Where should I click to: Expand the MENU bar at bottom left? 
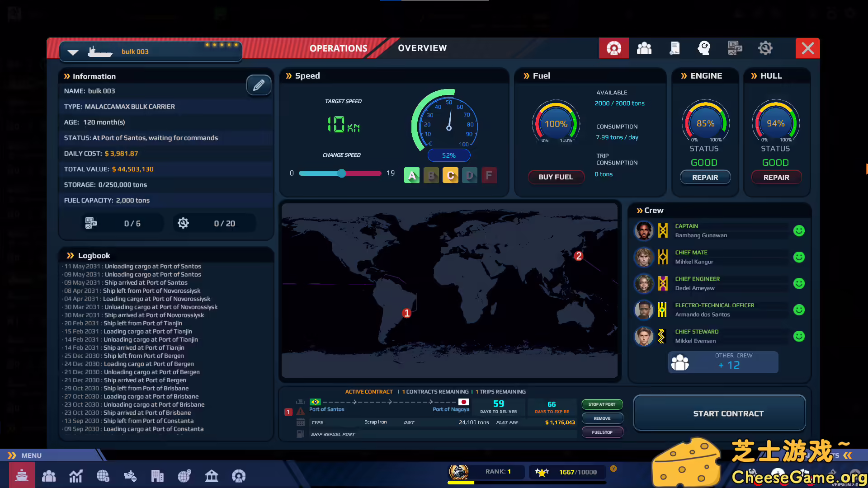point(31,455)
